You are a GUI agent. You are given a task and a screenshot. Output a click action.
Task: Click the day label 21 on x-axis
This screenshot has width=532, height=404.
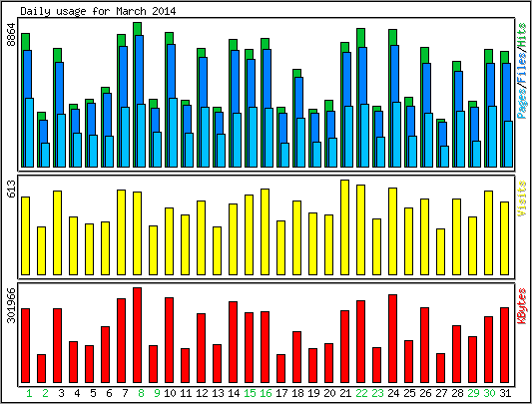point(345,393)
